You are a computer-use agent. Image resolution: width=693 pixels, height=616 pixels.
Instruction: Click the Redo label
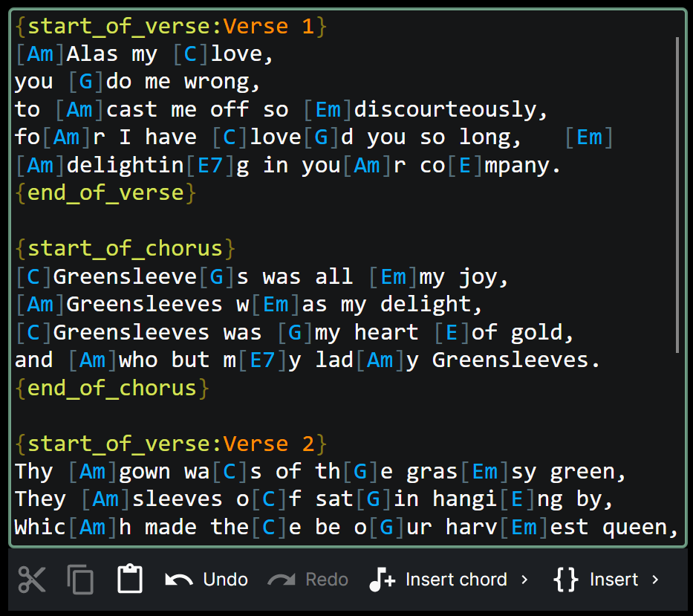327,580
